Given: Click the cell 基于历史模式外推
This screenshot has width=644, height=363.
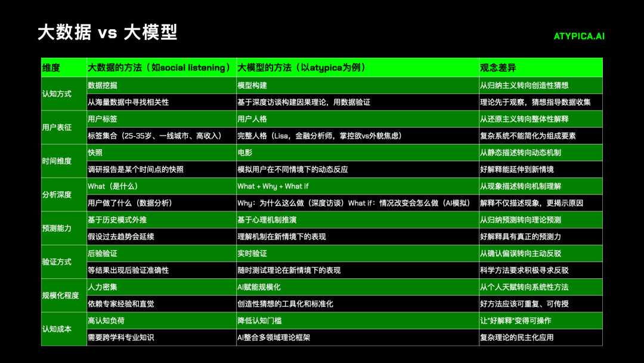Looking at the screenshot, I should [162, 220].
